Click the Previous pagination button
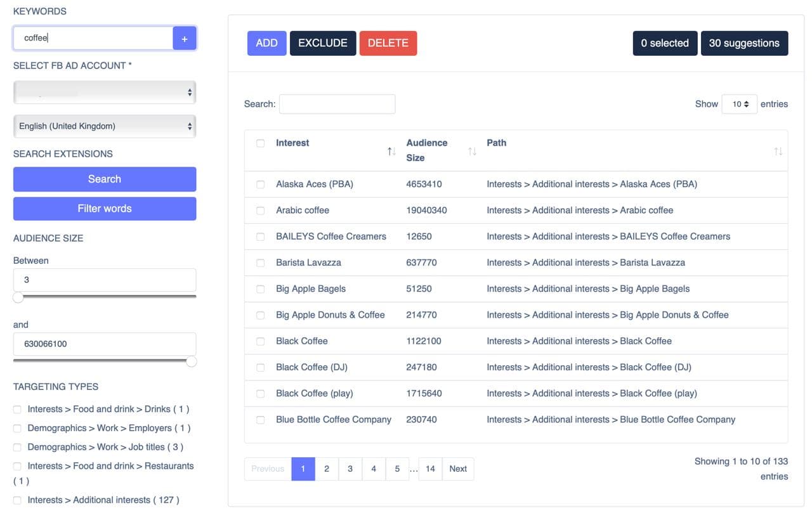The image size is (812, 513). (268, 469)
